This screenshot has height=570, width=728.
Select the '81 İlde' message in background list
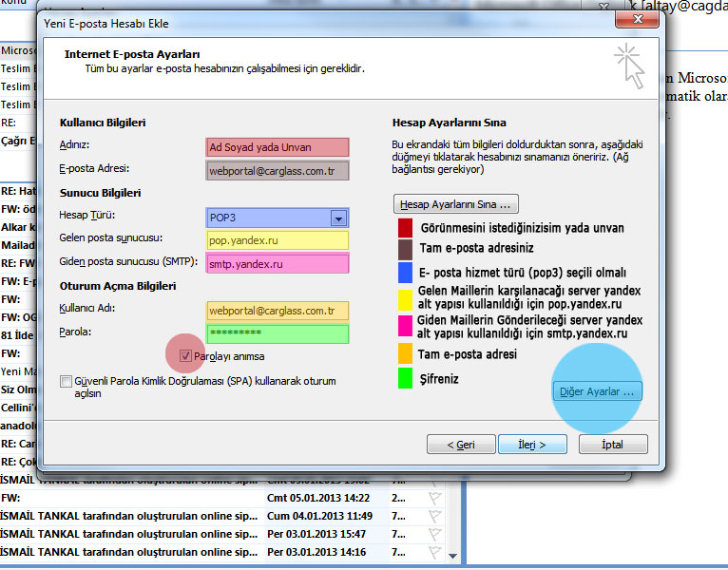click(x=18, y=335)
